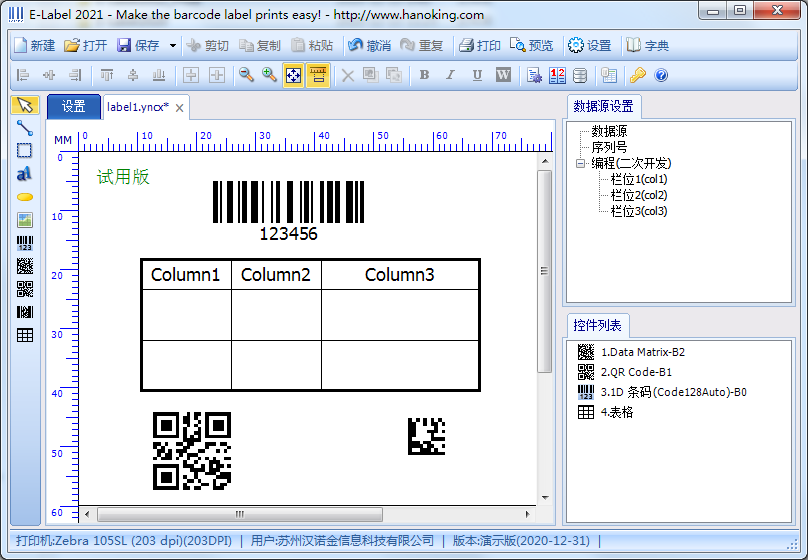Click 撤消 to undo
Image resolution: width=808 pixels, height=560 pixels.
click(369, 45)
